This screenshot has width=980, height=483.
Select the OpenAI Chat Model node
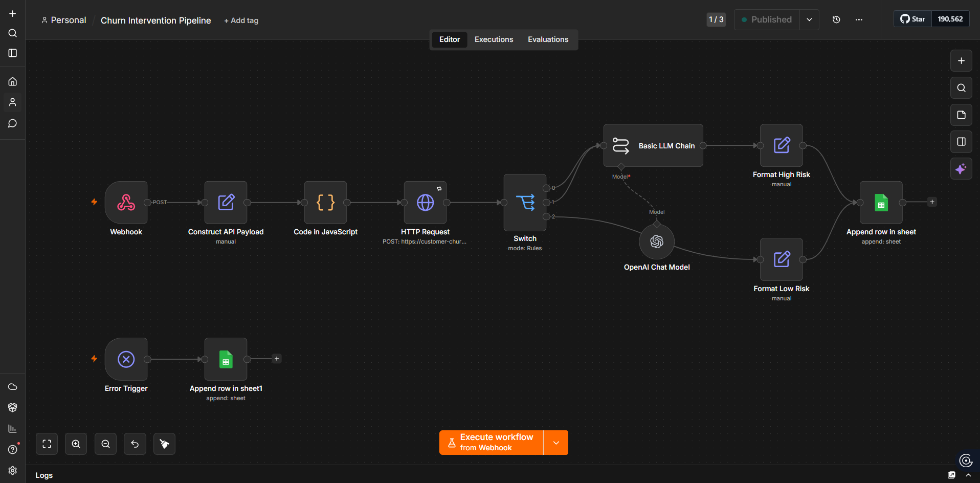coord(657,241)
